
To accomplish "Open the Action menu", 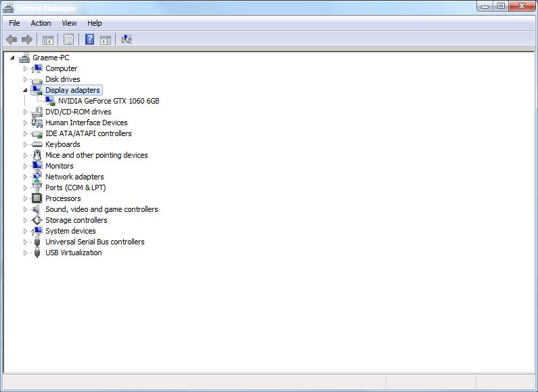I will click(41, 23).
